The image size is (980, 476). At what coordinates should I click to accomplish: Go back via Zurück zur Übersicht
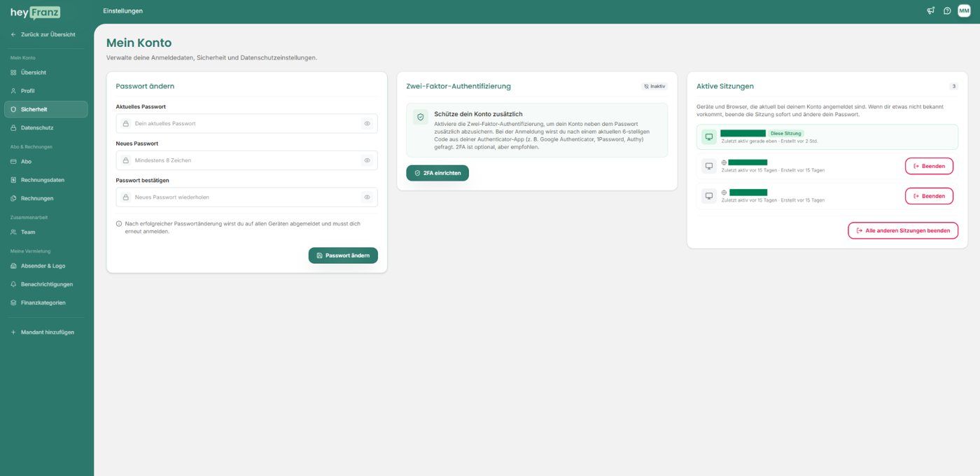(43, 34)
